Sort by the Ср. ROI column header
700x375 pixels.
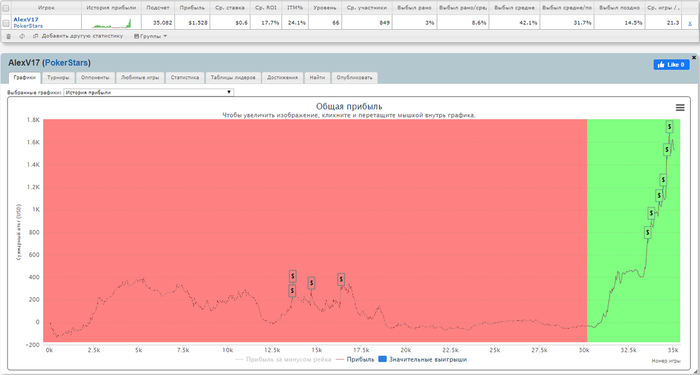pyautogui.click(x=266, y=8)
